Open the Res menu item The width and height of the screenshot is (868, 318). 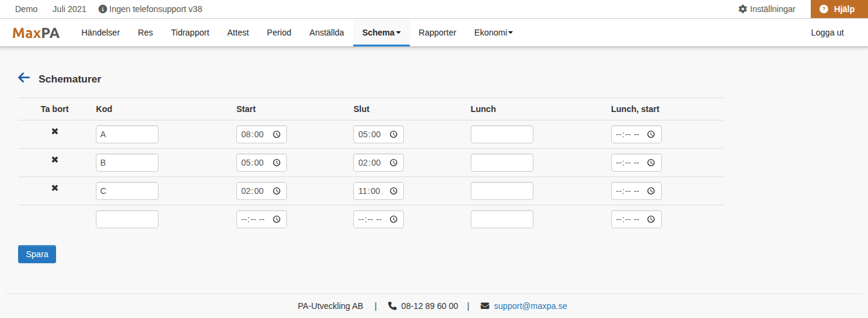145,33
